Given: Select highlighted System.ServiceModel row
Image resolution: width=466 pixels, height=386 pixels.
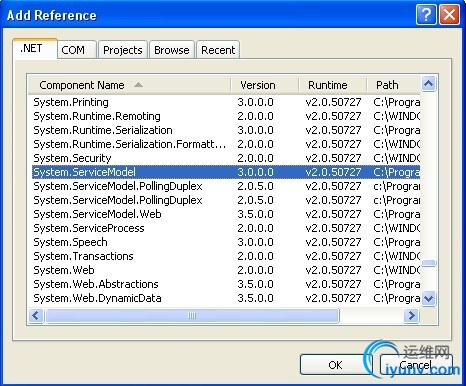Looking at the screenshot, I should [226, 172].
